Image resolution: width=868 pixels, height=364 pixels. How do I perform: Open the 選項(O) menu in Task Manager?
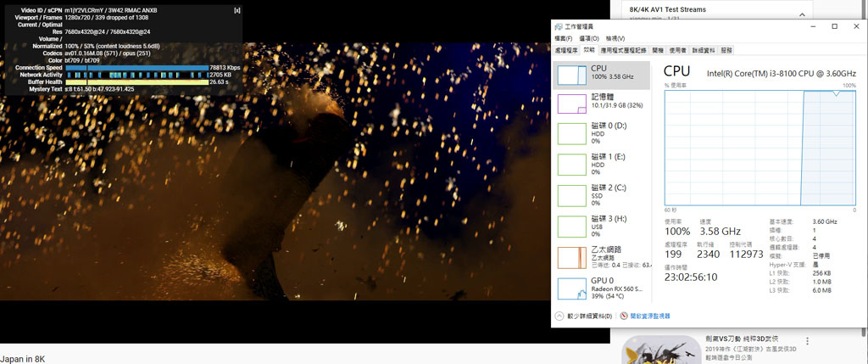pyautogui.click(x=589, y=38)
